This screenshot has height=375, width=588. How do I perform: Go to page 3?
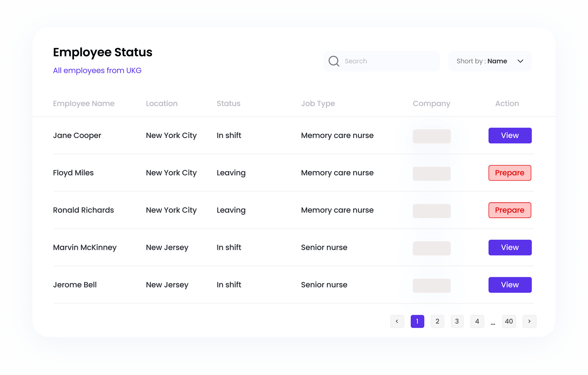pos(457,321)
